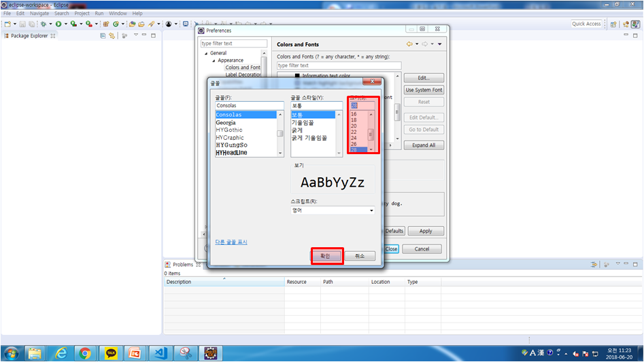This screenshot has height=362, width=644.
Task: Confirm font with the 확인 button
Action: 326,256
